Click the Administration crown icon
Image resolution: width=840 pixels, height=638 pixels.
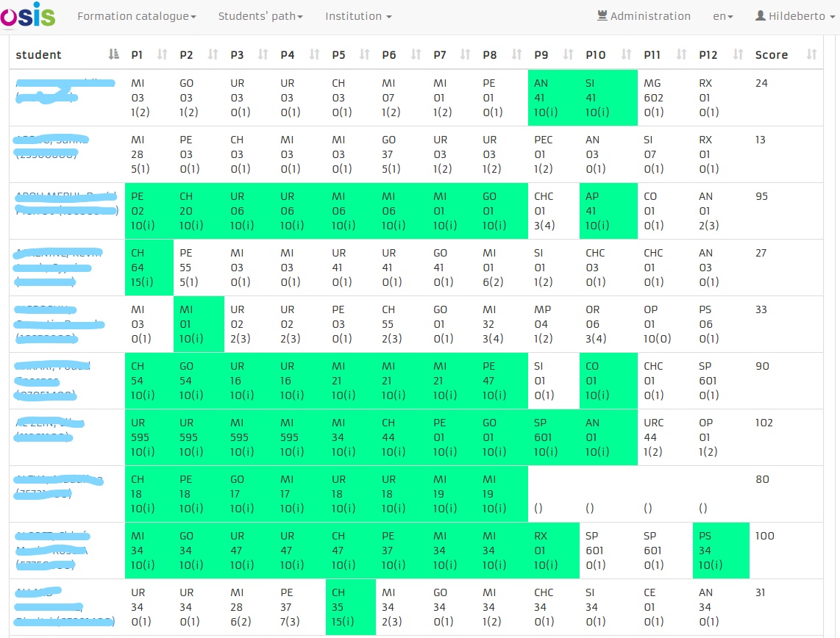pos(602,15)
